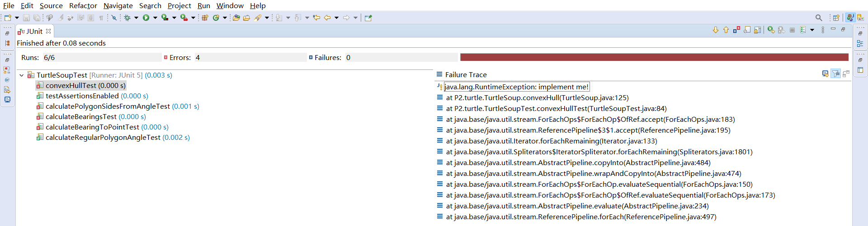Click the Save All icon
Viewport: 868px width, 226px height.
pos(37,18)
